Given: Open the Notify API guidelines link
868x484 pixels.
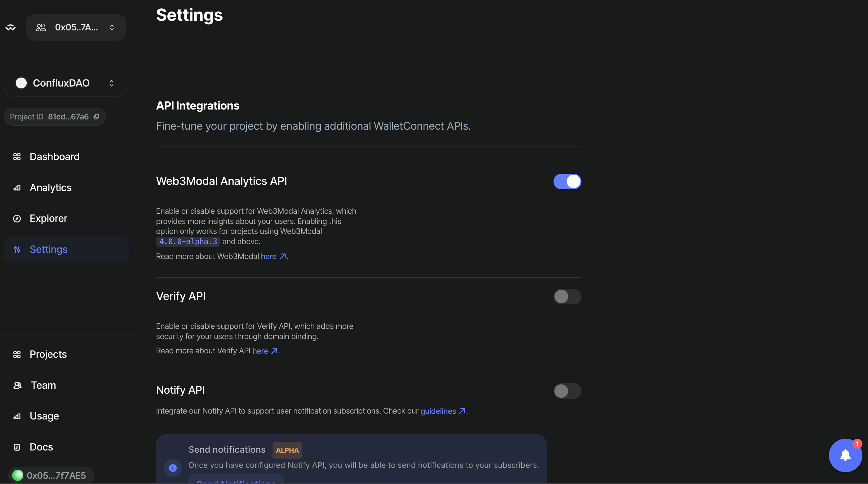Looking at the screenshot, I should 439,411.
